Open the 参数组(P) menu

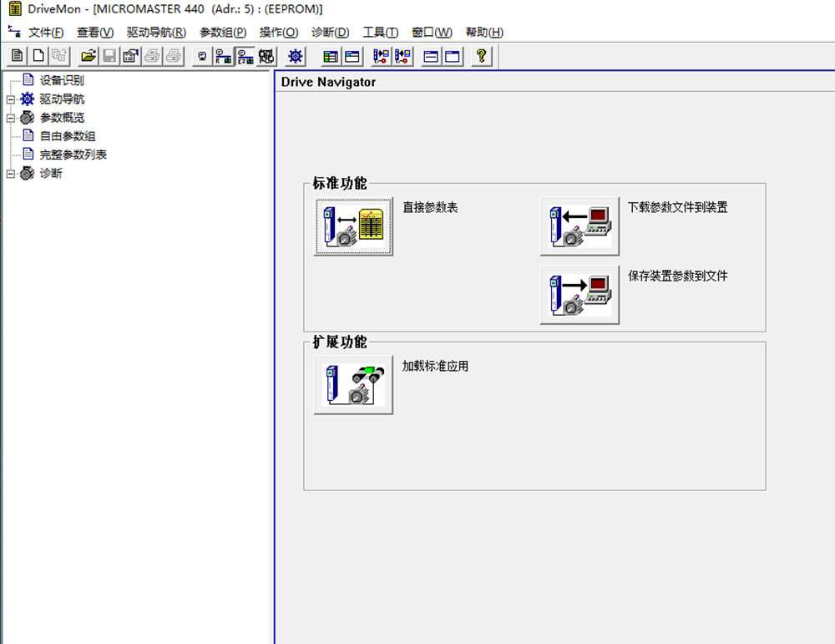click(x=223, y=33)
